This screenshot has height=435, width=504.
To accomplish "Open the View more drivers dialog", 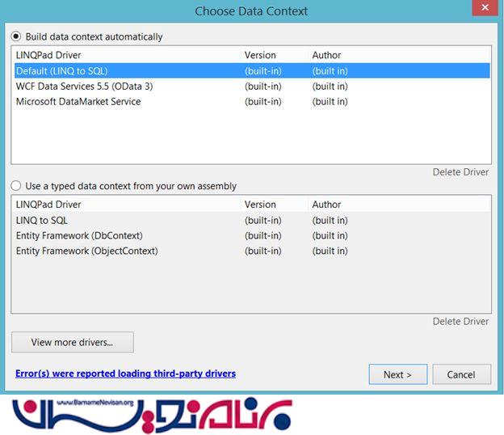I will tap(72, 342).
